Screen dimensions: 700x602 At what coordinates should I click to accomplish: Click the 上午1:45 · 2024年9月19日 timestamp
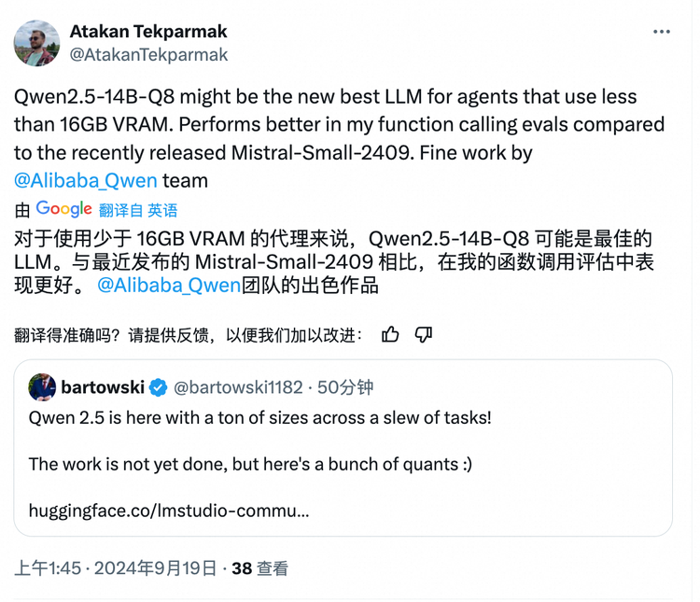pyautogui.click(x=116, y=567)
